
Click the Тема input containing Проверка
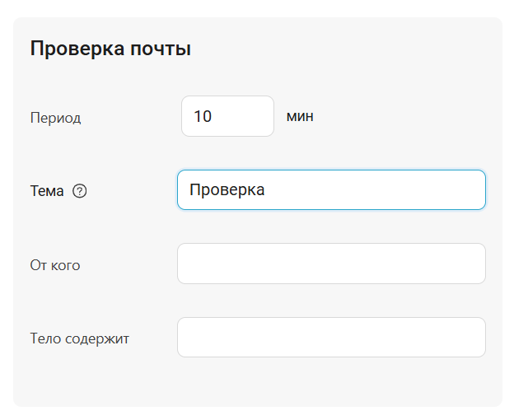331,190
